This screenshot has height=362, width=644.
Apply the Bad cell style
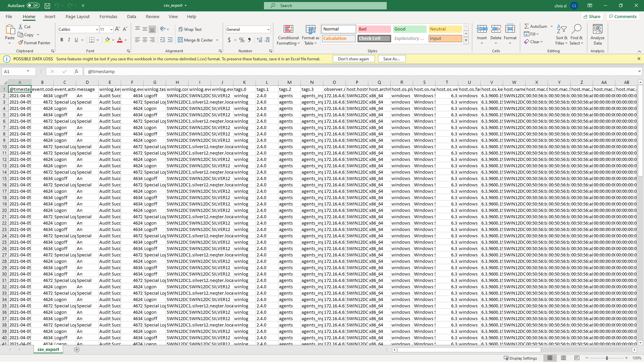[x=374, y=29]
